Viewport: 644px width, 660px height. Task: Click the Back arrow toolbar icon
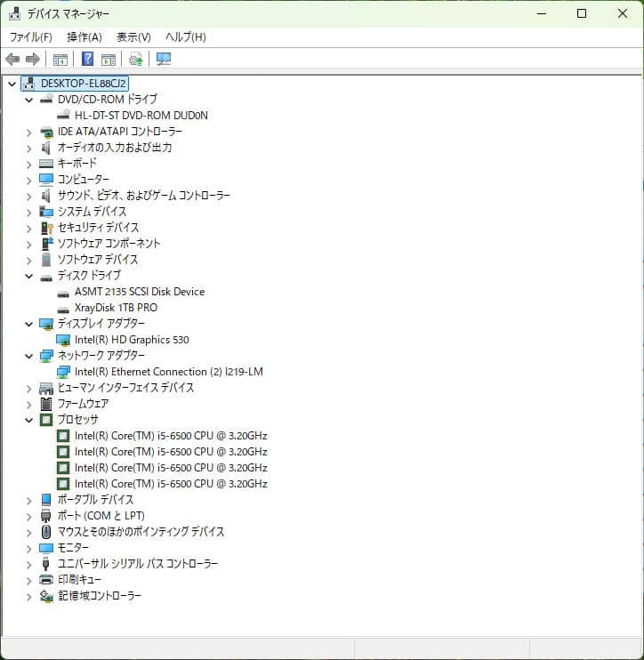click(12, 59)
